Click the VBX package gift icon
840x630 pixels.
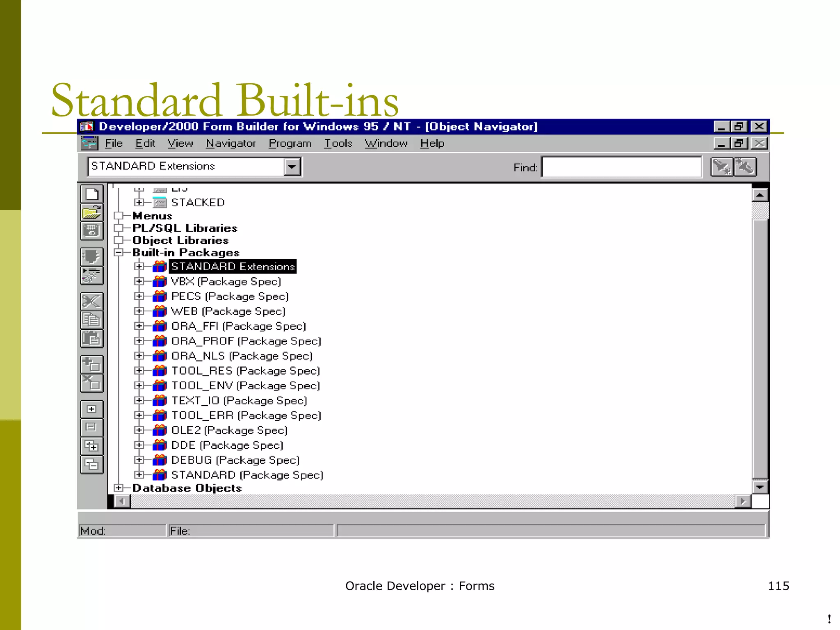(x=160, y=281)
